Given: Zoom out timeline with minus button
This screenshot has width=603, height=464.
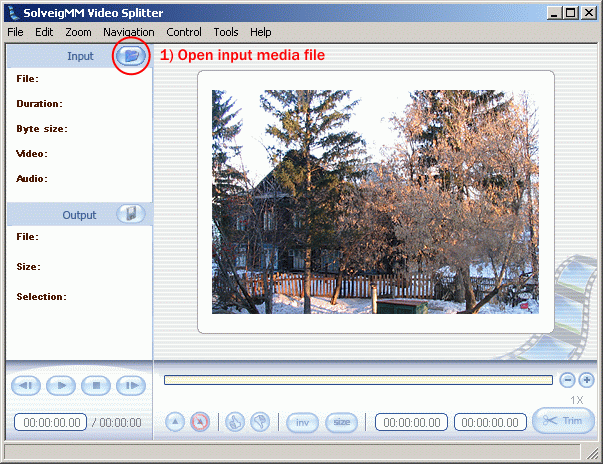Looking at the screenshot, I should click(x=567, y=380).
